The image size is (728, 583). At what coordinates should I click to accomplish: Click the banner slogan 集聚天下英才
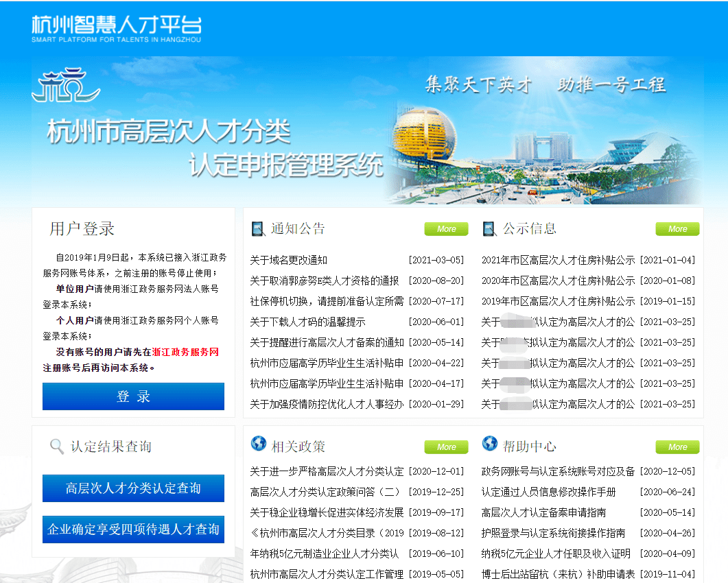click(478, 85)
